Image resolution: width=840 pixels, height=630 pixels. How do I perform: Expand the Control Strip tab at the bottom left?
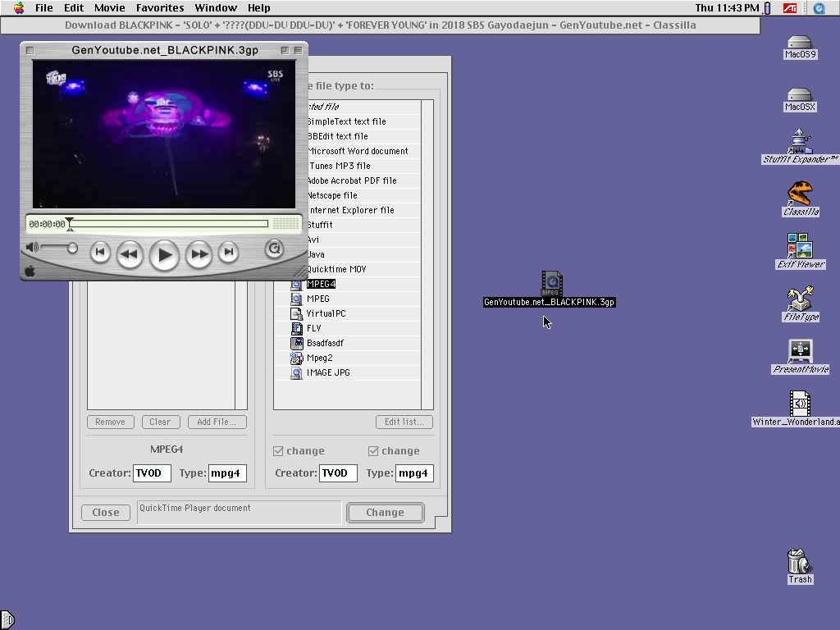tap(6, 620)
